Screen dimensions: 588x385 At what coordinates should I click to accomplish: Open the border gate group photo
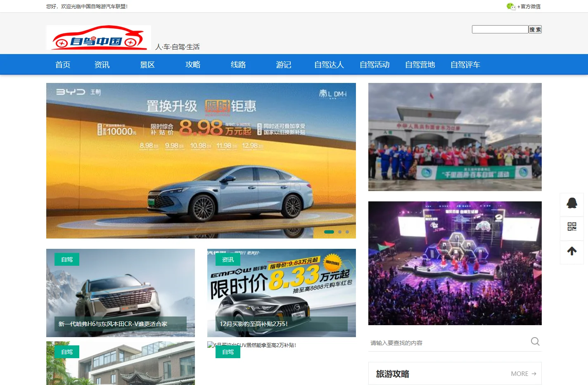pyautogui.click(x=455, y=137)
